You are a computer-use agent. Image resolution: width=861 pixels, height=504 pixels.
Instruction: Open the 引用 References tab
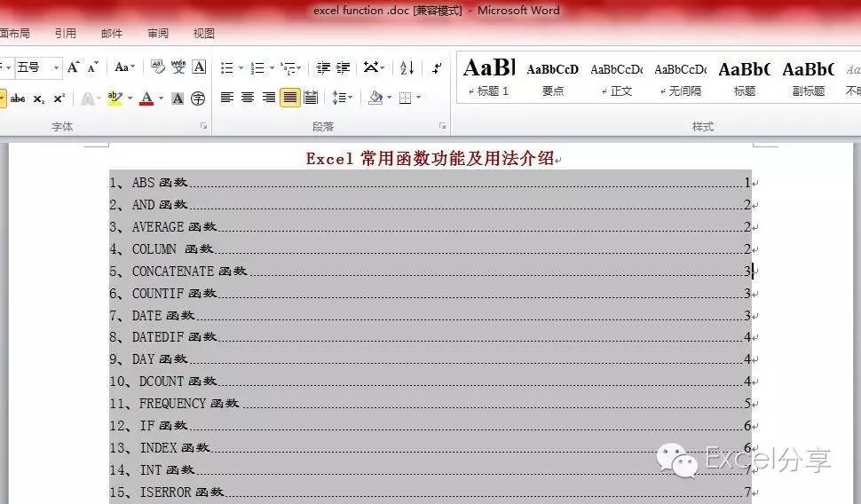(66, 34)
